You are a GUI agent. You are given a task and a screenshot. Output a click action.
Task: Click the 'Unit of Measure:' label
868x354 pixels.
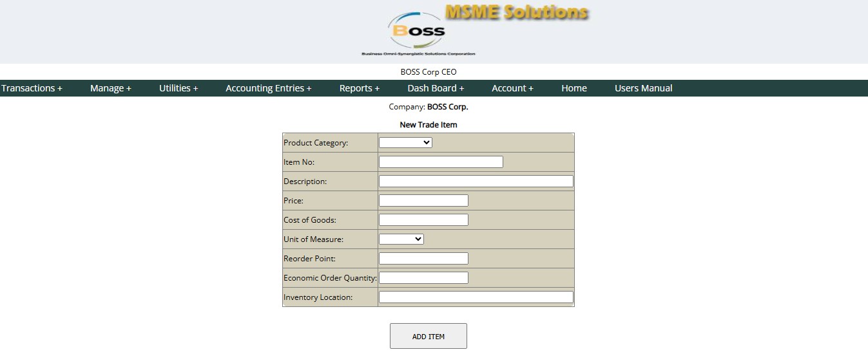[314, 239]
